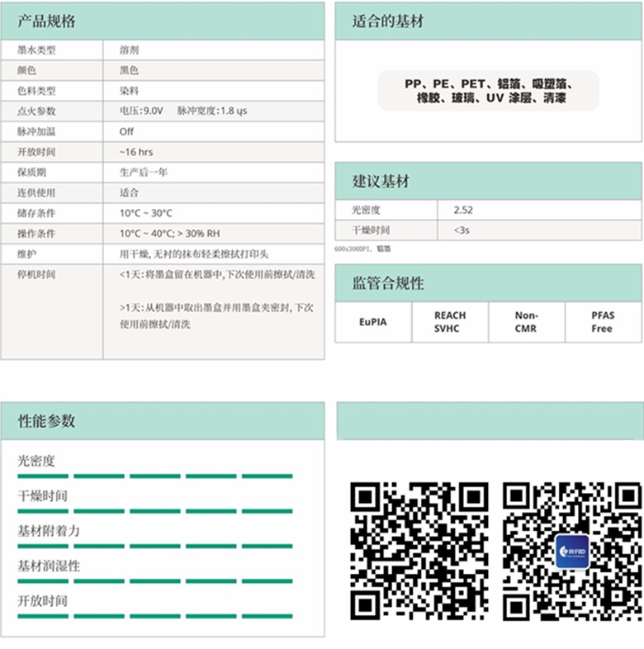Select the 产品规格 section header
Image resolution: width=644 pixels, height=649 pixels.
pyautogui.click(x=163, y=21)
